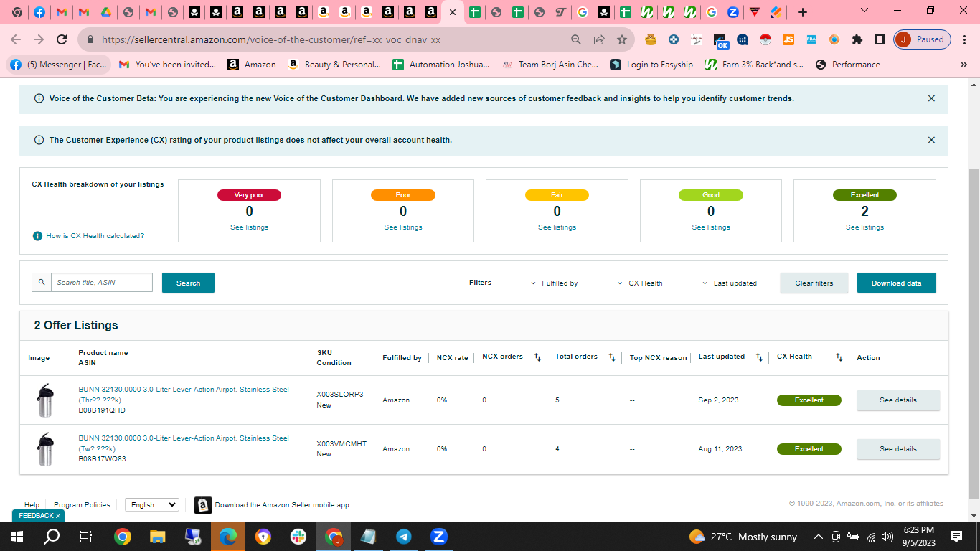Open the tab search chevron
Viewport: 980px width, 551px height.
click(x=864, y=11)
